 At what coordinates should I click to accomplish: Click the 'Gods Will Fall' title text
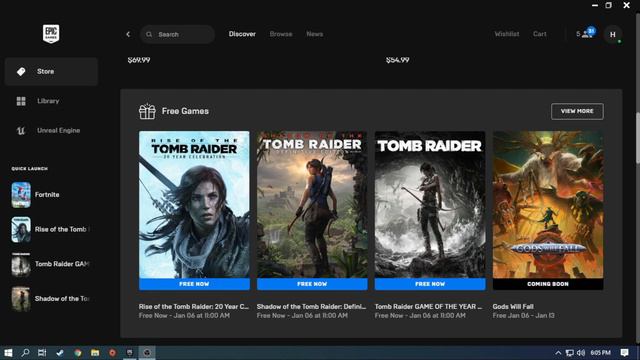tap(513, 307)
